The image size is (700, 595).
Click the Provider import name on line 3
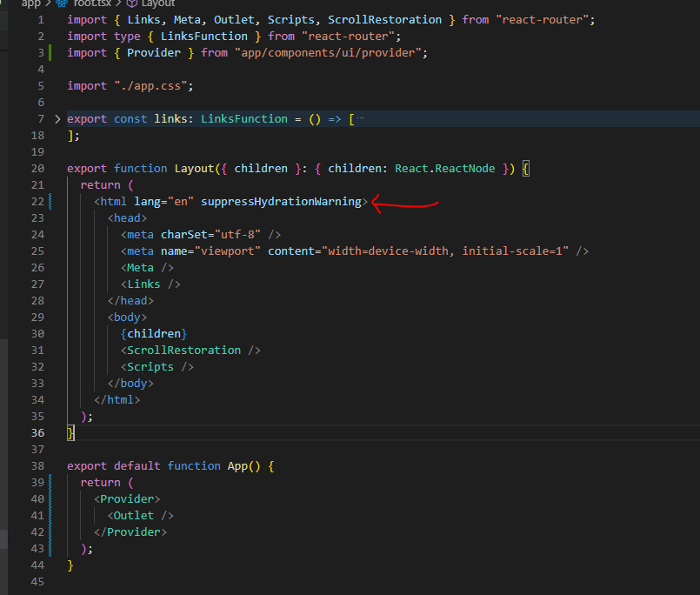point(154,53)
